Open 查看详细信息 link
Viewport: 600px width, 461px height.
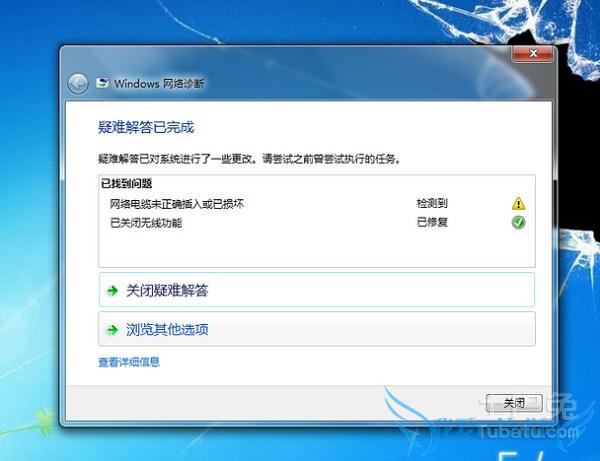tap(129, 362)
